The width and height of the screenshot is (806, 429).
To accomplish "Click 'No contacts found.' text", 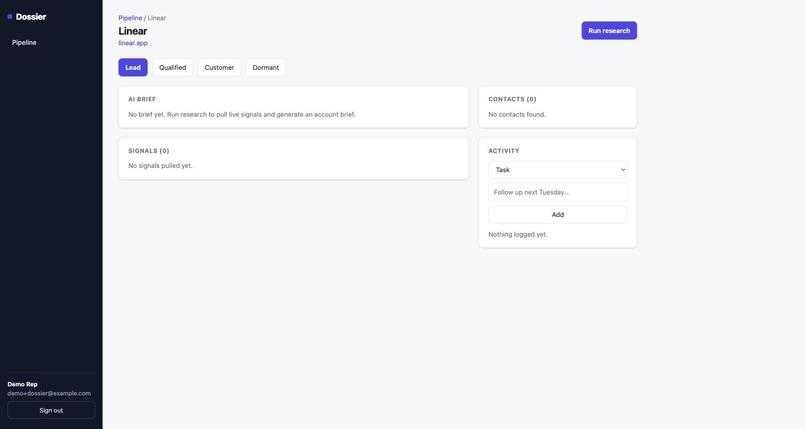I will pyautogui.click(x=517, y=115).
